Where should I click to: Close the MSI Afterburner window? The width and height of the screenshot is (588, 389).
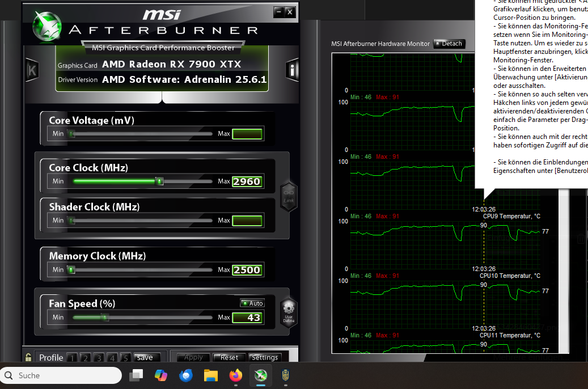[290, 12]
